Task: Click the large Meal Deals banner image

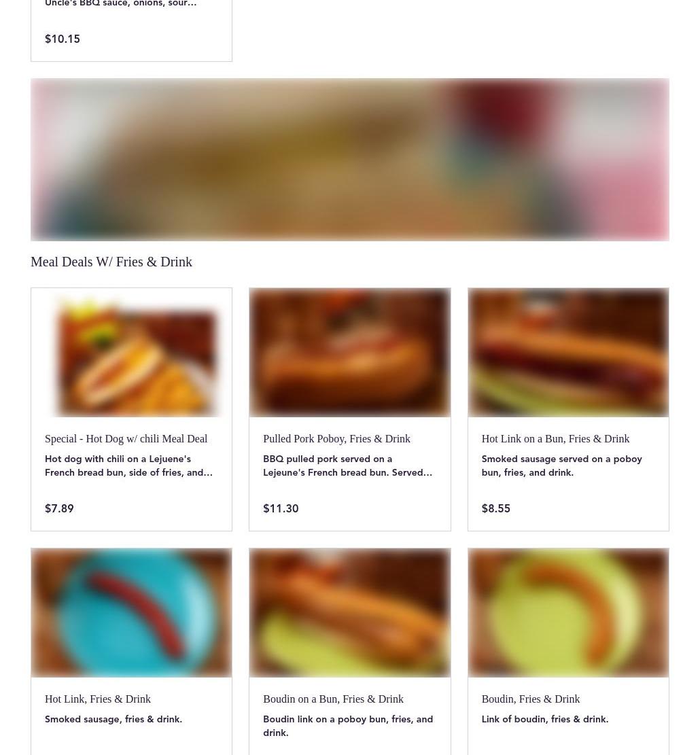Action: click(x=350, y=160)
